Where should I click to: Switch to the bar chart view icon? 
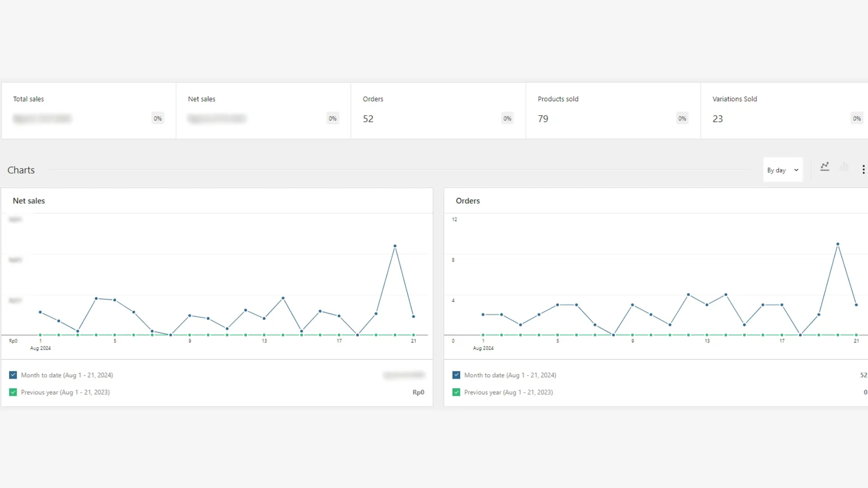tap(844, 167)
